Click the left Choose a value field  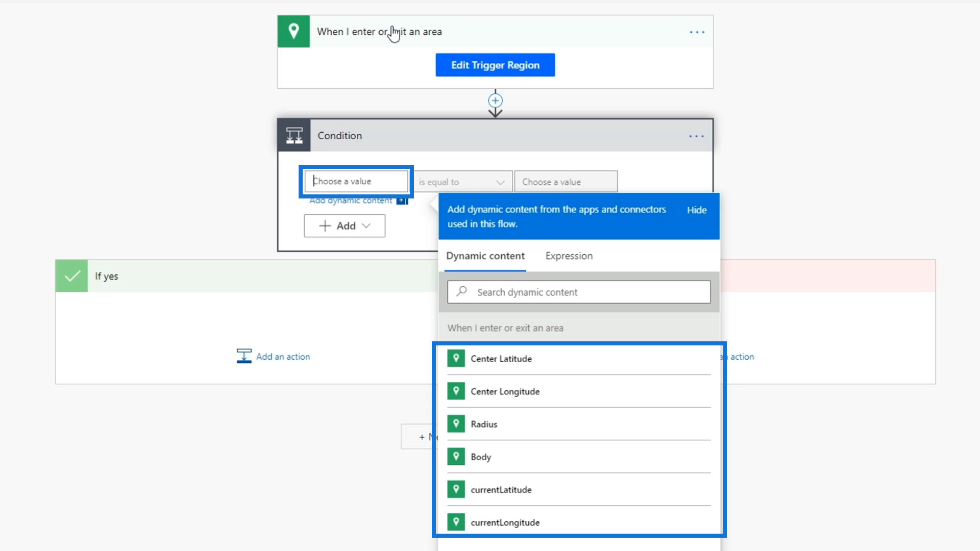pyautogui.click(x=356, y=181)
